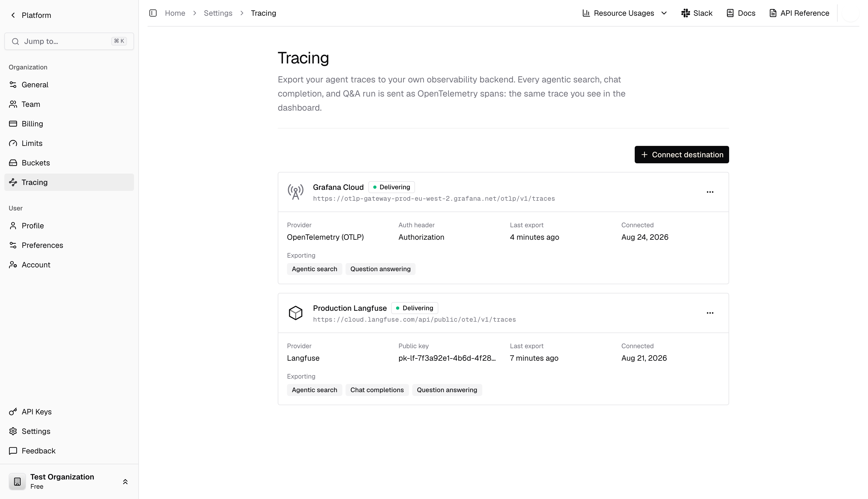Click the Production Langfuse Delivering status badge
The image size is (868, 499).
pos(415,308)
